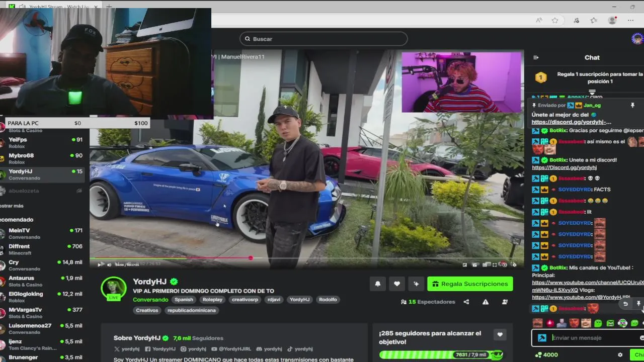Screen dimensions: 644x362
Task: Report the stream with the warning triangle icon
Action: (x=486, y=302)
